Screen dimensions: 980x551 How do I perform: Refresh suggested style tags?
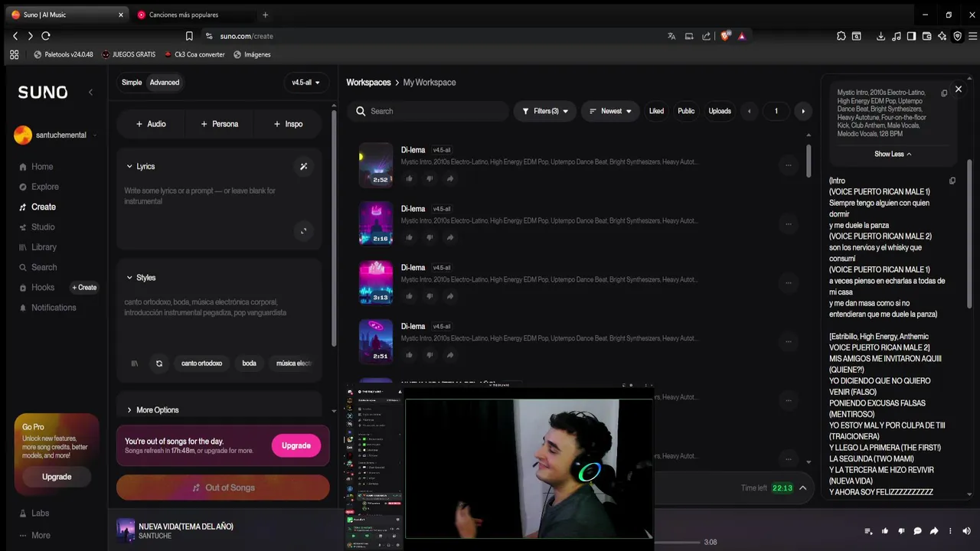coord(159,364)
